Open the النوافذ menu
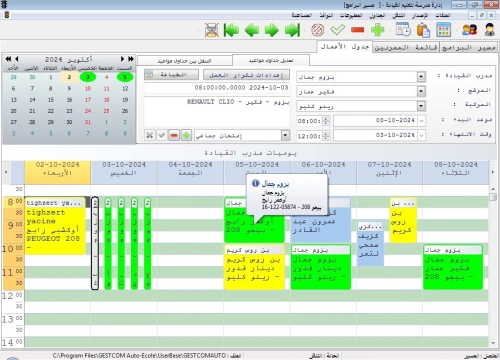This screenshot has width=500, height=360. (326, 15)
